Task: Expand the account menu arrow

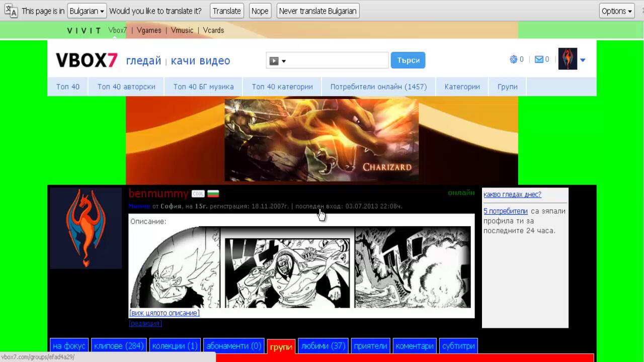Action: pos(583,60)
